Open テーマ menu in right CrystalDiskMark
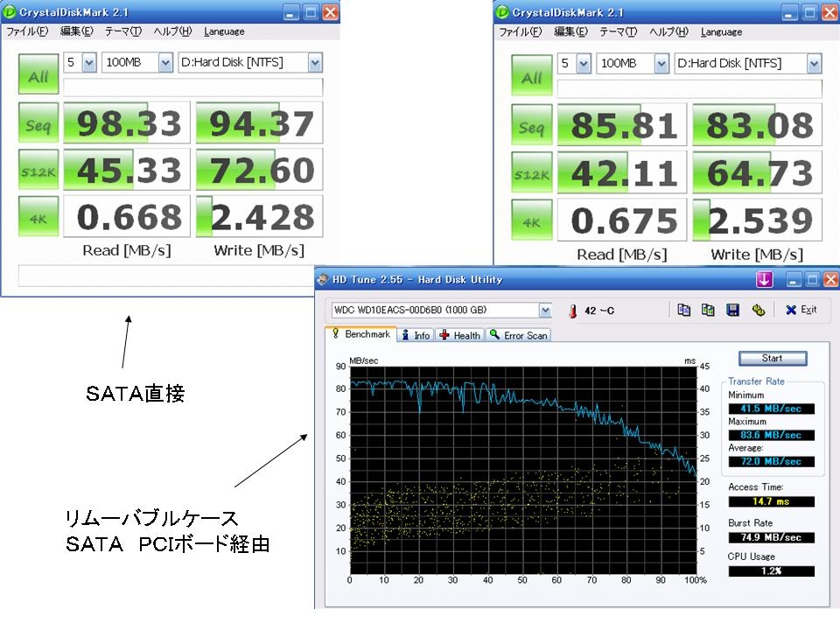 618,31
